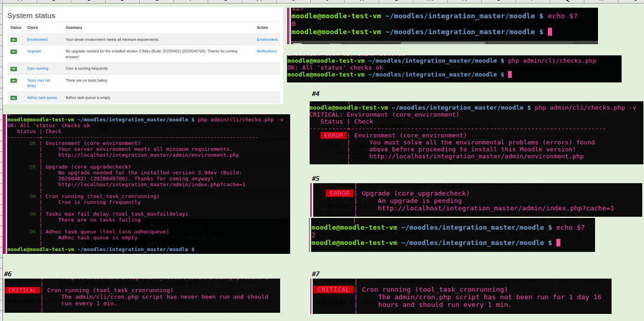Click the #7 label
Viewport: 644px width, 321px height.
(316, 274)
